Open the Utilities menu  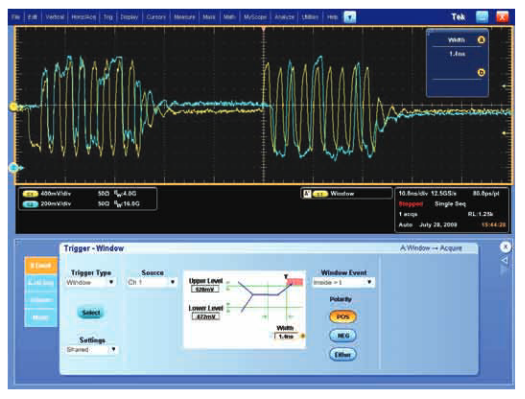click(x=310, y=17)
